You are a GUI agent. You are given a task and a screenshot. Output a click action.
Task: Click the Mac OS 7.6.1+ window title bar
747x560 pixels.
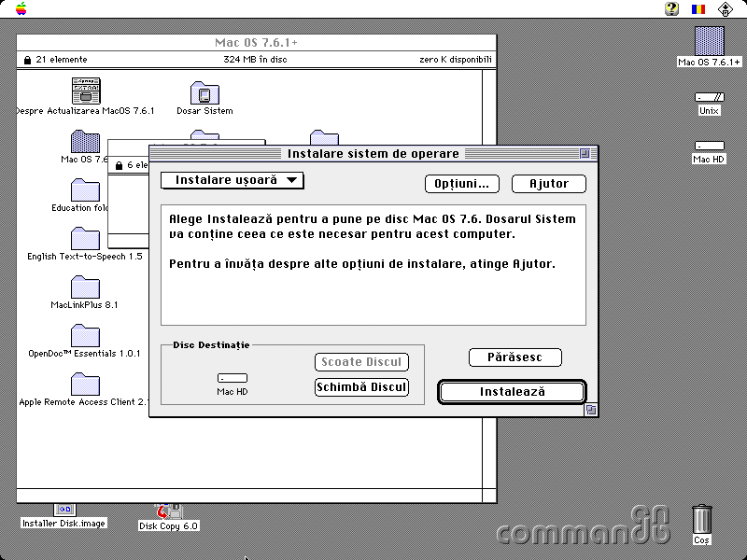click(x=256, y=42)
